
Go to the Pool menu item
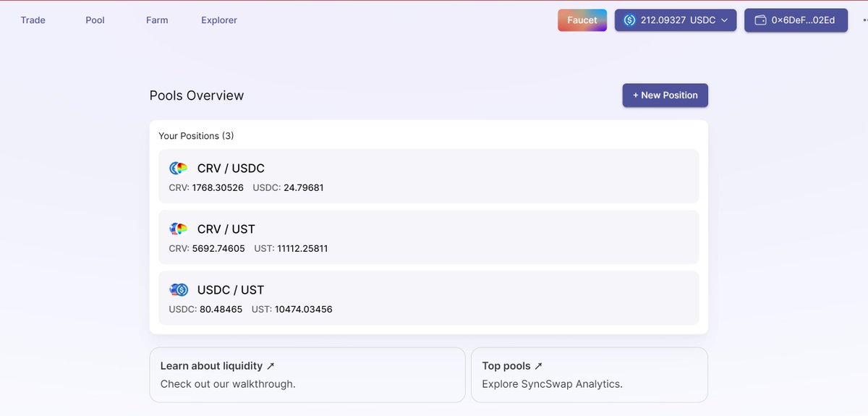pyautogui.click(x=95, y=20)
